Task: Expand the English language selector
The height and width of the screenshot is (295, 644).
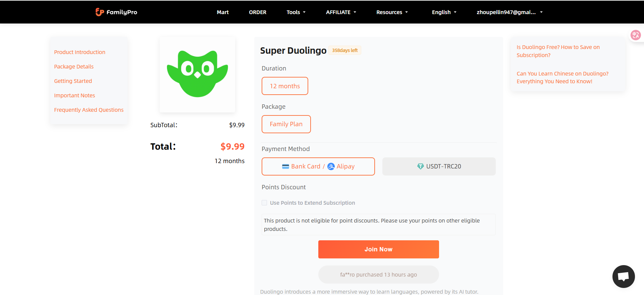Action: [x=444, y=12]
